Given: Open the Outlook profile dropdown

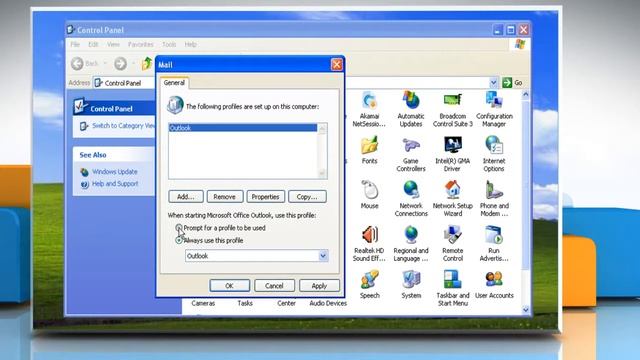Looking at the screenshot, I should (x=323, y=256).
